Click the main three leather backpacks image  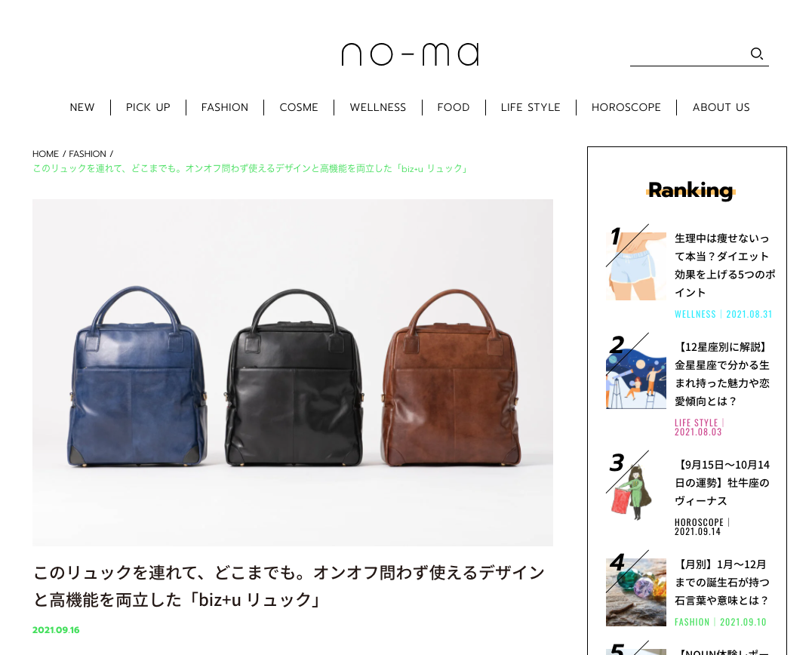tap(293, 372)
